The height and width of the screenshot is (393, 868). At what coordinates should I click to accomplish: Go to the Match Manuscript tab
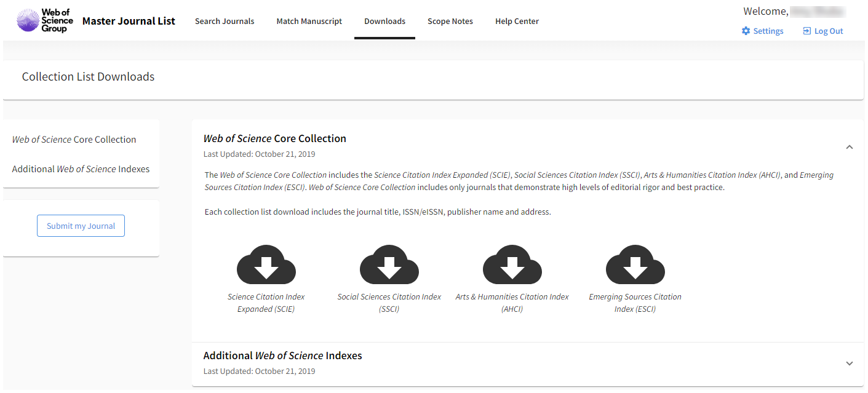pos(309,22)
